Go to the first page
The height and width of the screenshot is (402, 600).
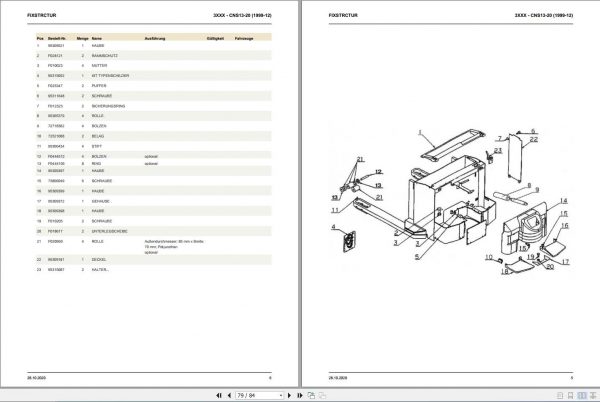click(x=219, y=395)
